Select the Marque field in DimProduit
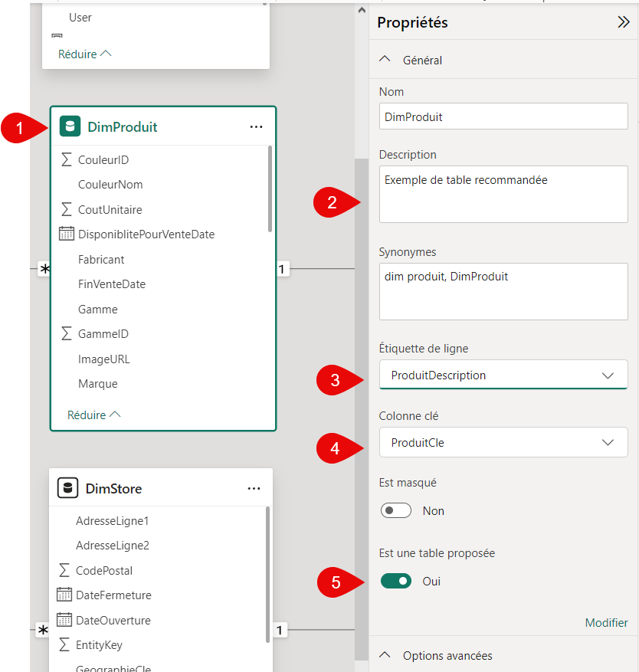This screenshot has width=639, height=672. tap(98, 384)
